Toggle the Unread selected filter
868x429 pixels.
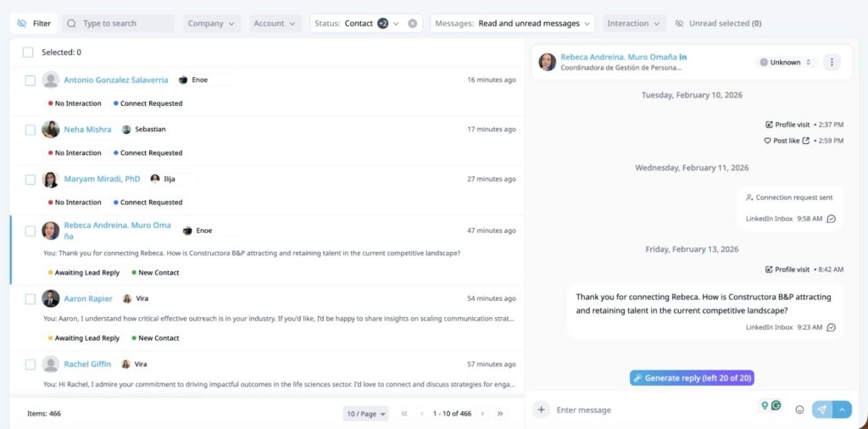[718, 24]
